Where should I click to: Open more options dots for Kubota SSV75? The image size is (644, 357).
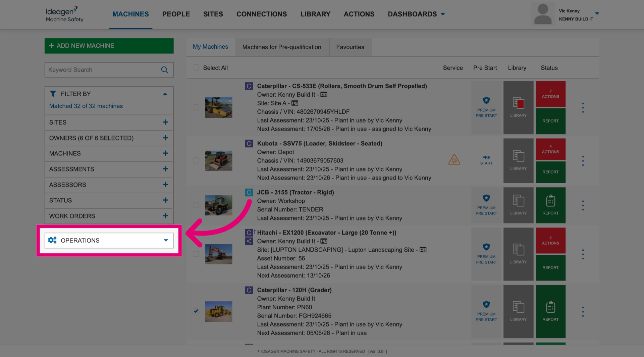coord(583,161)
